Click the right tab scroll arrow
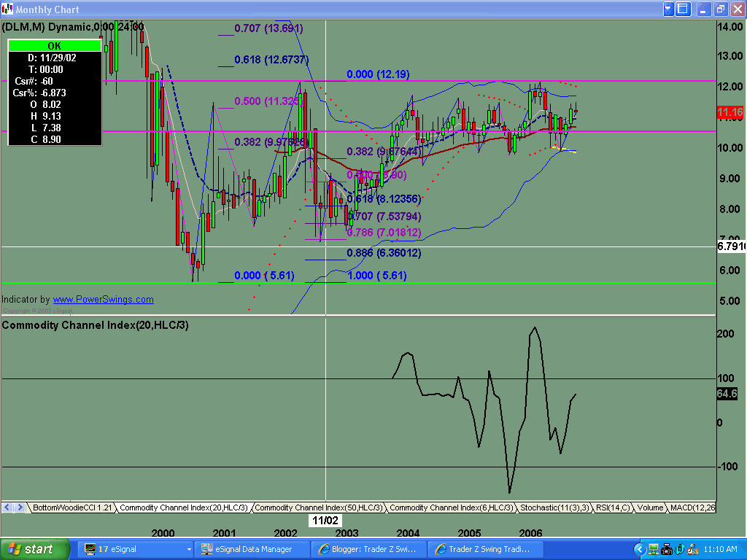 tap(20, 507)
